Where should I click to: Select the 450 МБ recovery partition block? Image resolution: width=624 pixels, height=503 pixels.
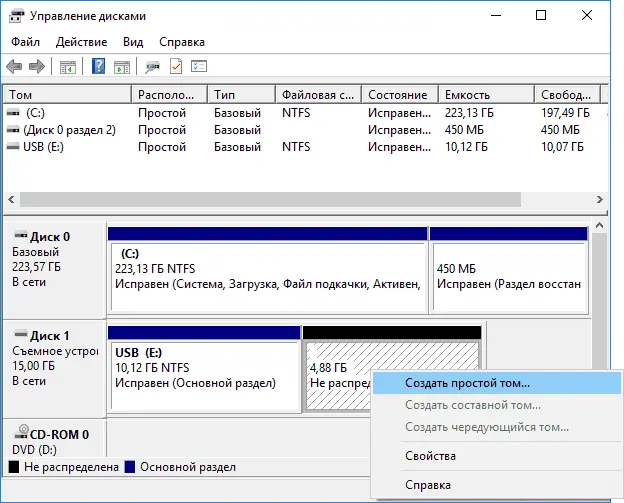[509, 270]
